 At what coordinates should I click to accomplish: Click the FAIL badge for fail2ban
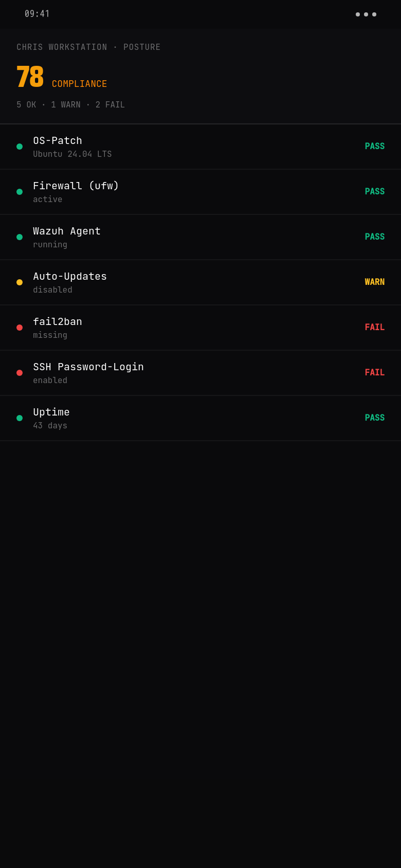coord(375,327)
